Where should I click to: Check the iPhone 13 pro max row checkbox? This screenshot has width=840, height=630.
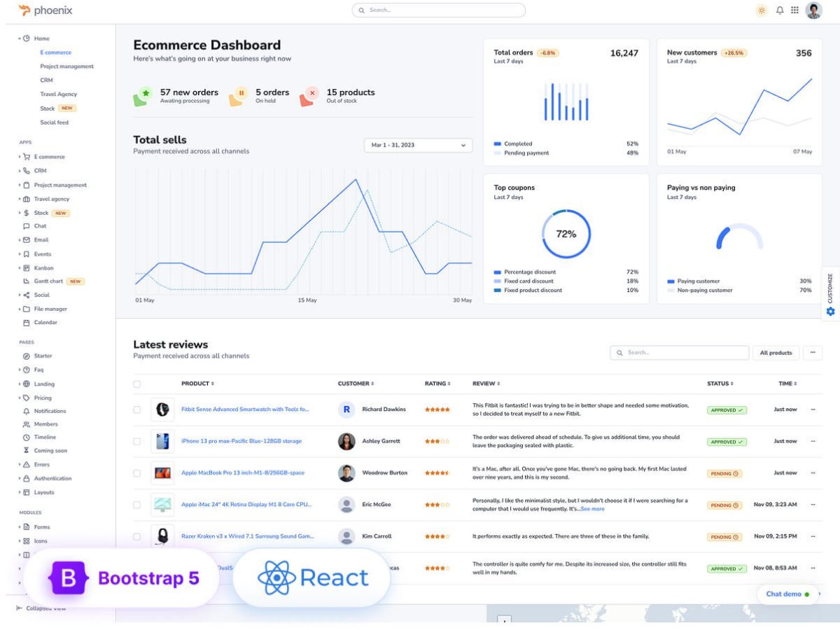tap(136, 441)
